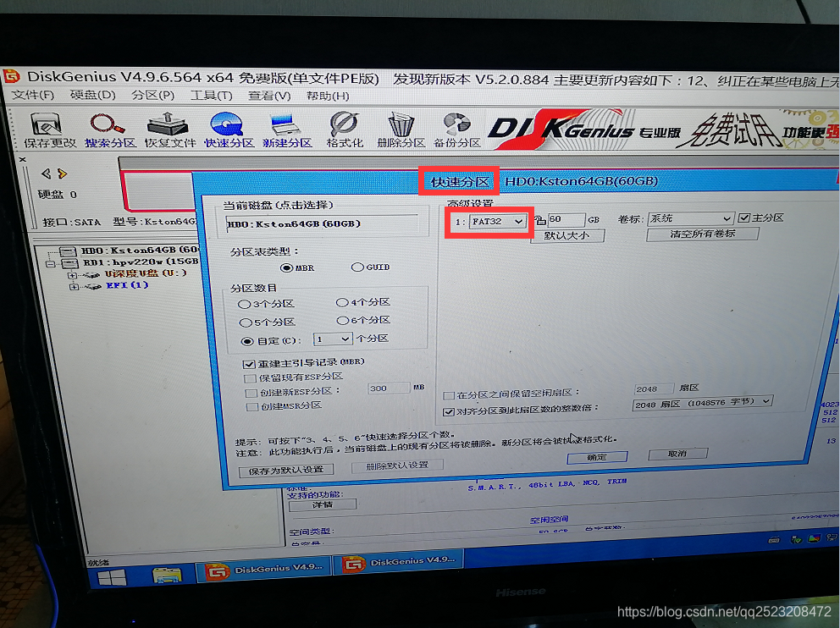
Task: Toggle align partitions to sector multiple checkbox
Action: click(449, 411)
